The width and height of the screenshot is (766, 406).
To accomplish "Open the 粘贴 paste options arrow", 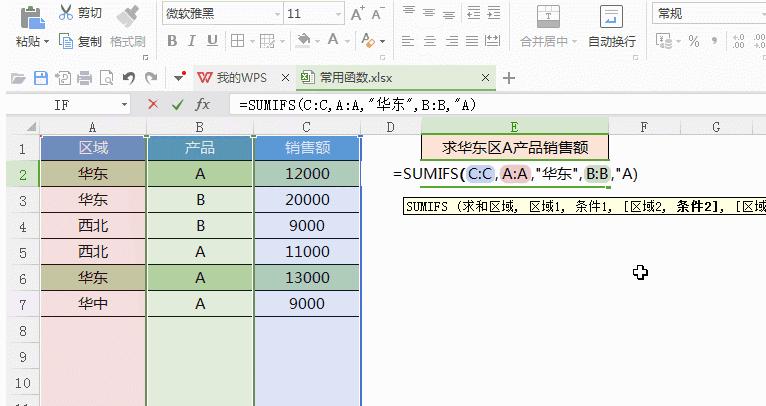I will pos(46,42).
